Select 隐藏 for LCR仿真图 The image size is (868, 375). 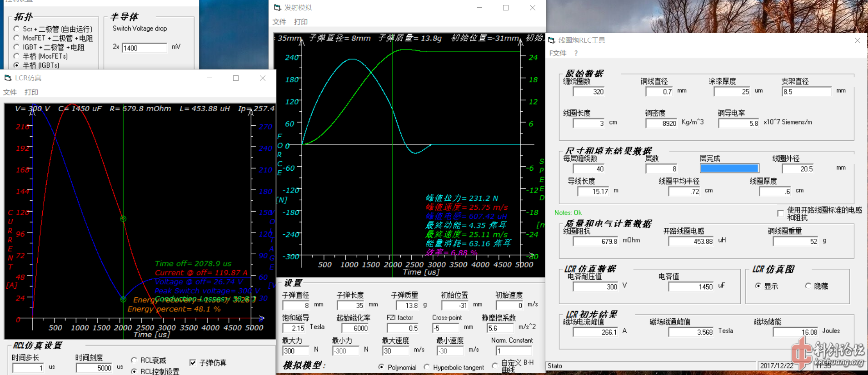tap(808, 286)
